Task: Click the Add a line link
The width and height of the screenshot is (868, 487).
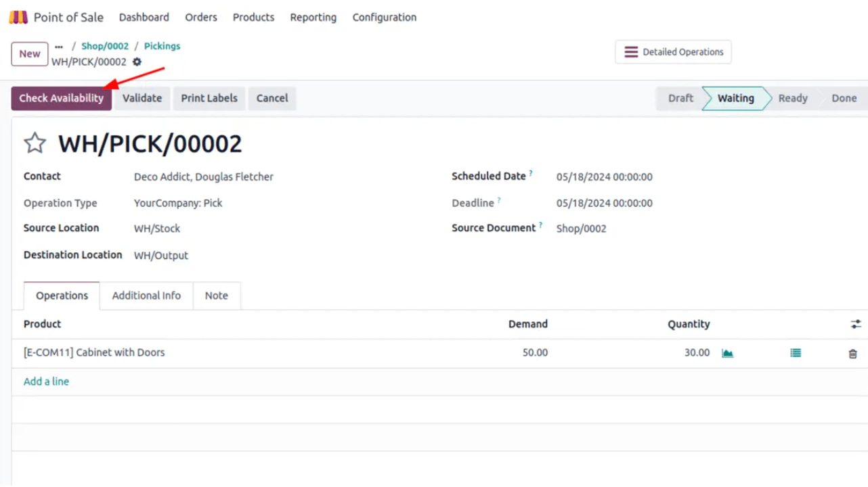Action: (x=46, y=381)
